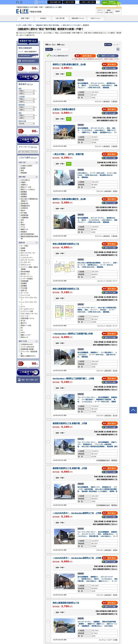Open the 新築分譲マンション navigation tab
The image size is (138, 644).
coord(78,18)
